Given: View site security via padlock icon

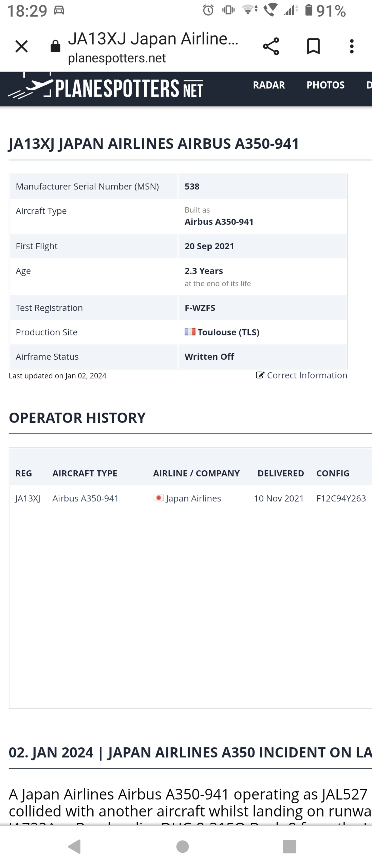Looking at the screenshot, I should [55, 46].
